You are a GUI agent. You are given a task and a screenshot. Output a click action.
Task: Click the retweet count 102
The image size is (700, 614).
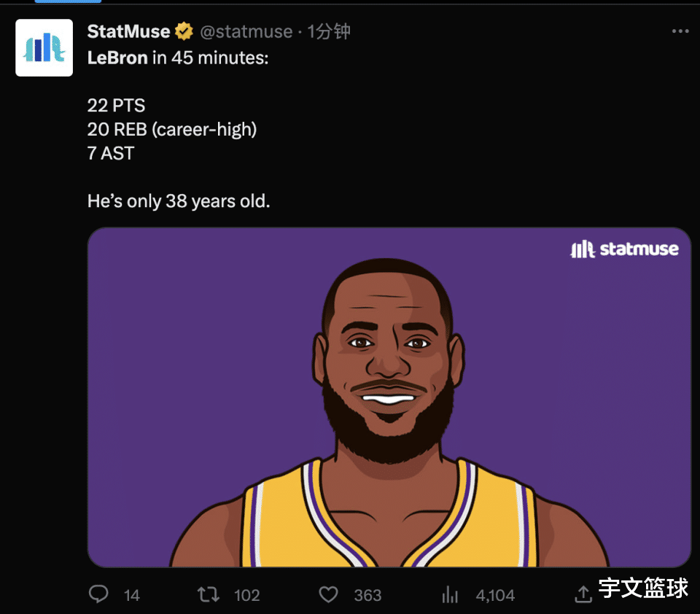247,596
